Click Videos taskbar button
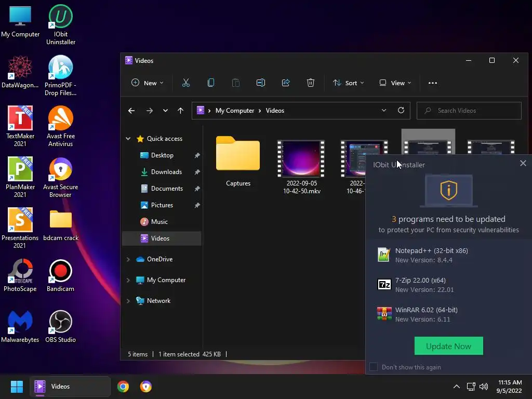The height and width of the screenshot is (399, 532). click(70, 387)
